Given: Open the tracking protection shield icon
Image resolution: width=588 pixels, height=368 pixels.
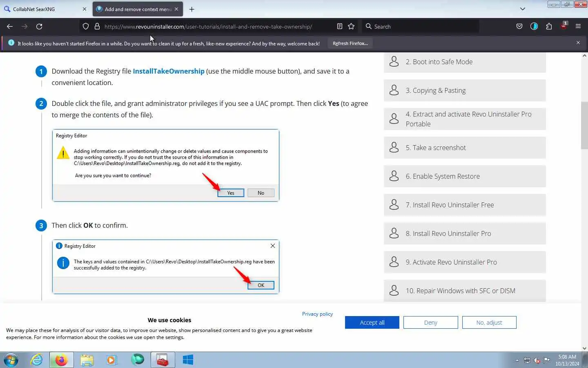Looking at the screenshot, I should pyautogui.click(x=86, y=27).
